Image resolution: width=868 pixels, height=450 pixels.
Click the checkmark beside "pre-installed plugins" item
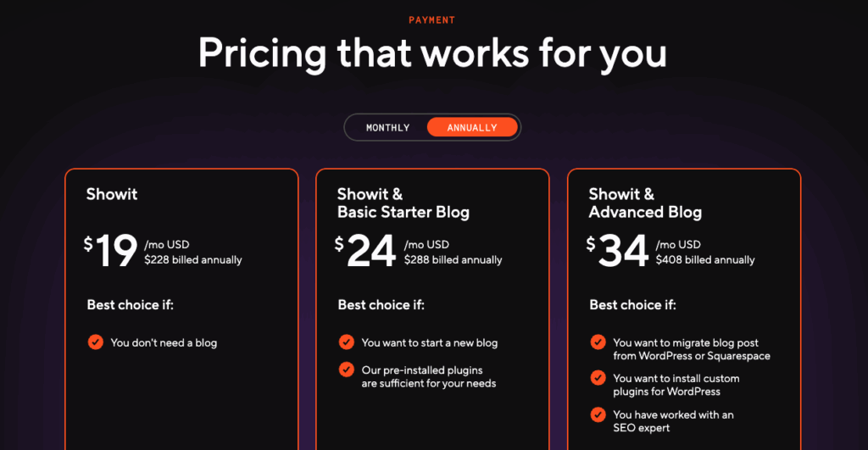347,369
